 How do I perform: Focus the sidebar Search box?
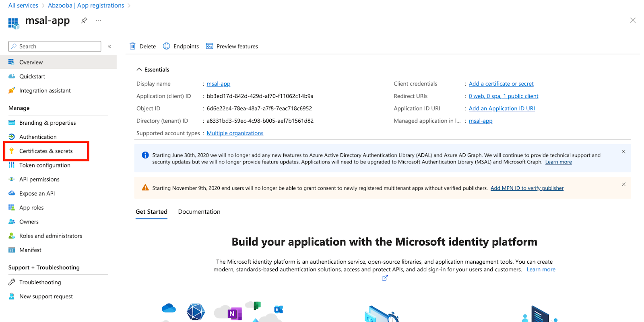pos(55,46)
